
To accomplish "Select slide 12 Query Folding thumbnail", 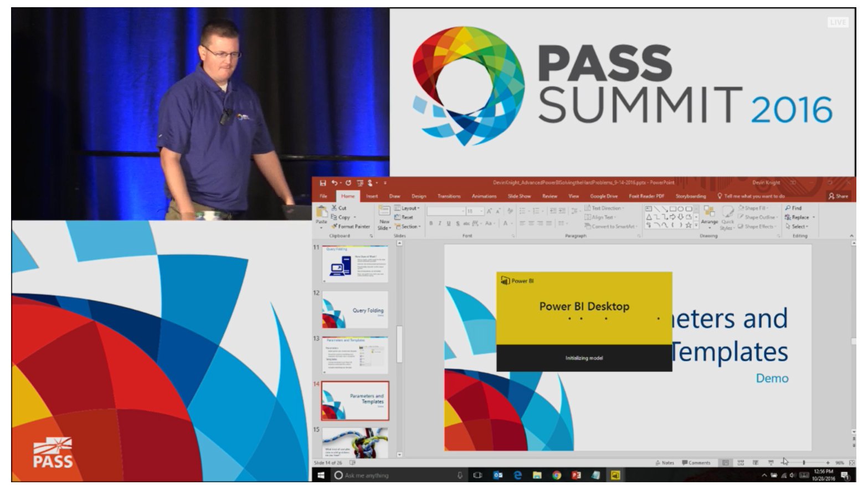I will (x=355, y=309).
